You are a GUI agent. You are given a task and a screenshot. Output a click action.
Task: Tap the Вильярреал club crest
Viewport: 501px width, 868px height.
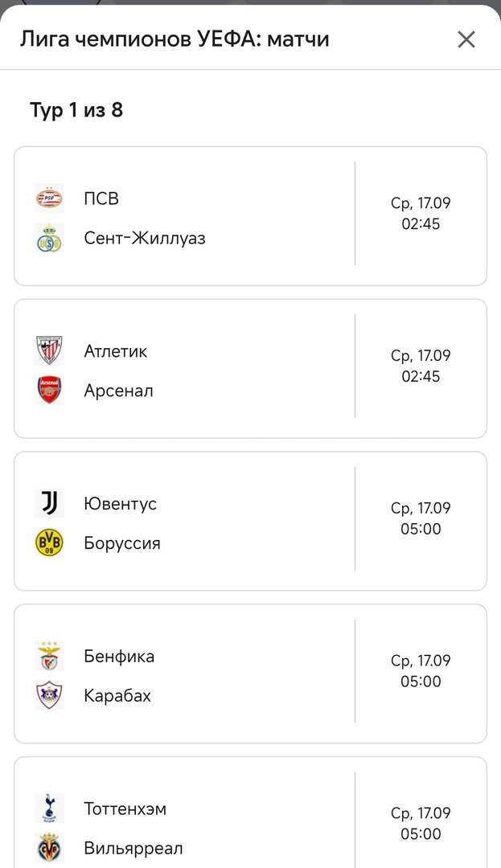(x=49, y=848)
